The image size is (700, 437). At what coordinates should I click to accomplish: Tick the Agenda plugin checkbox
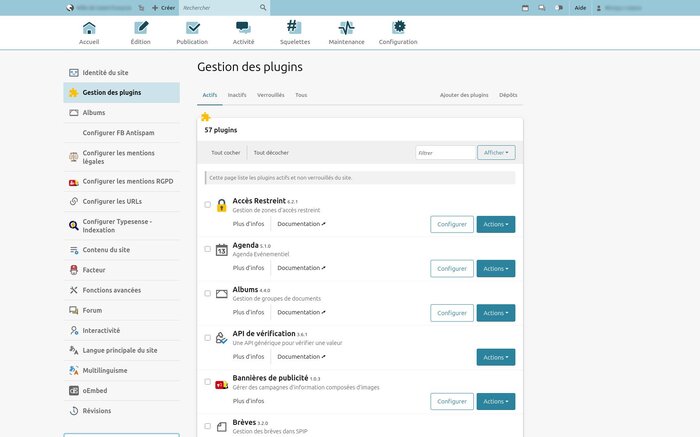(x=208, y=249)
